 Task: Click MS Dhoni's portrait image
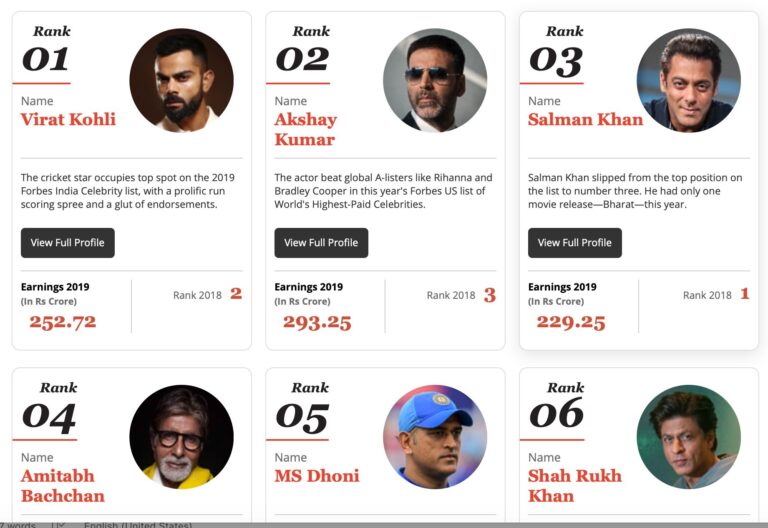pyautogui.click(x=435, y=437)
